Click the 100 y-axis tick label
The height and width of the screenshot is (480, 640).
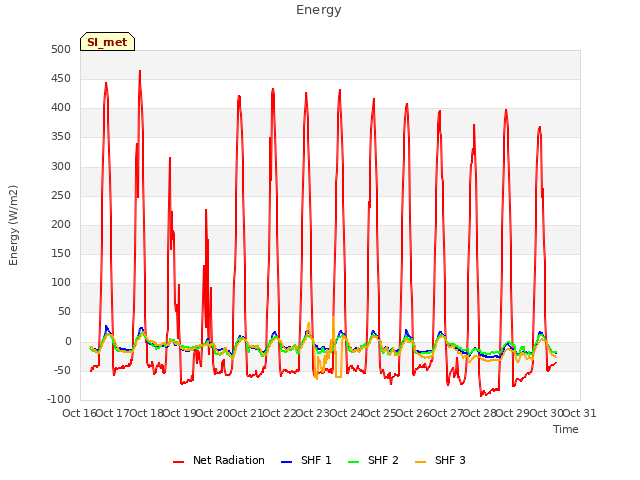coord(61,283)
